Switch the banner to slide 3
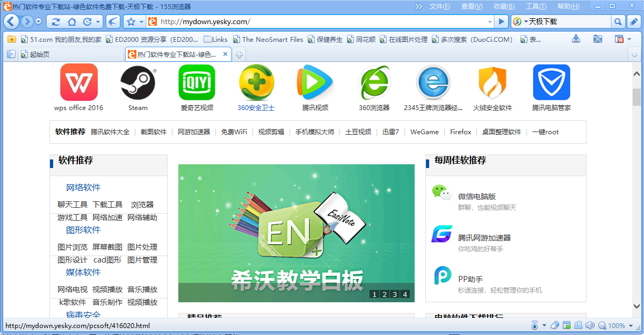644x335 pixels. point(395,294)
